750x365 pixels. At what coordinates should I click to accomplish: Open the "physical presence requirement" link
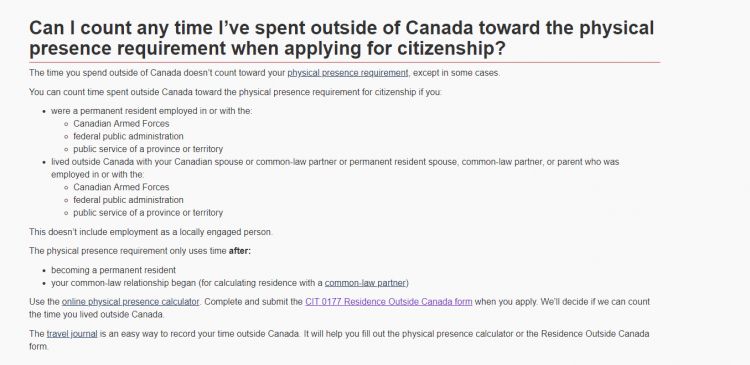coord(348,73)
